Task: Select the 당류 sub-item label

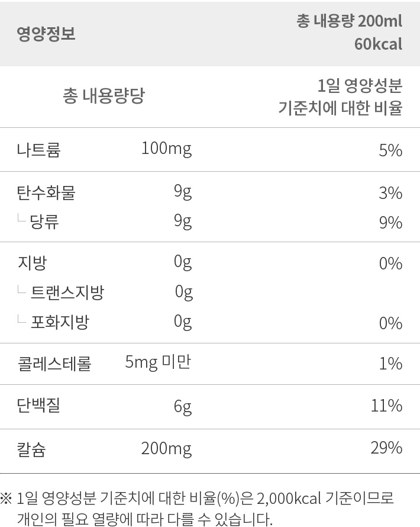Action: pos(44,222)
